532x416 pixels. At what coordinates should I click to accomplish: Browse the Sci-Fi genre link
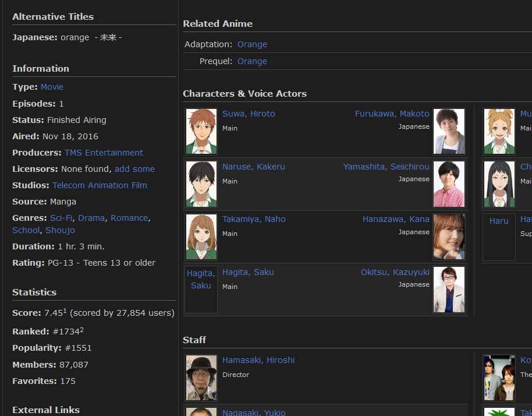tap(61, 218)
